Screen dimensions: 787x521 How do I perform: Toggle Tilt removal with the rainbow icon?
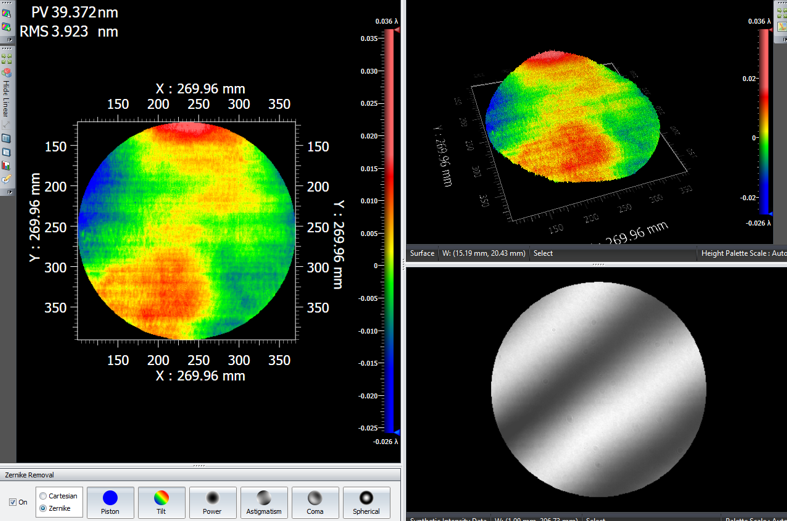coord(161,502)
